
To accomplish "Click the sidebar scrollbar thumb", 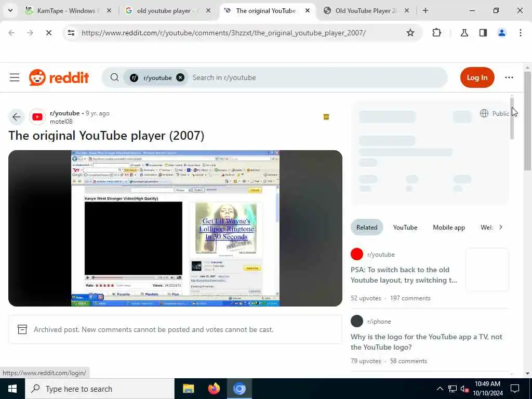I will tap(512, 118).
